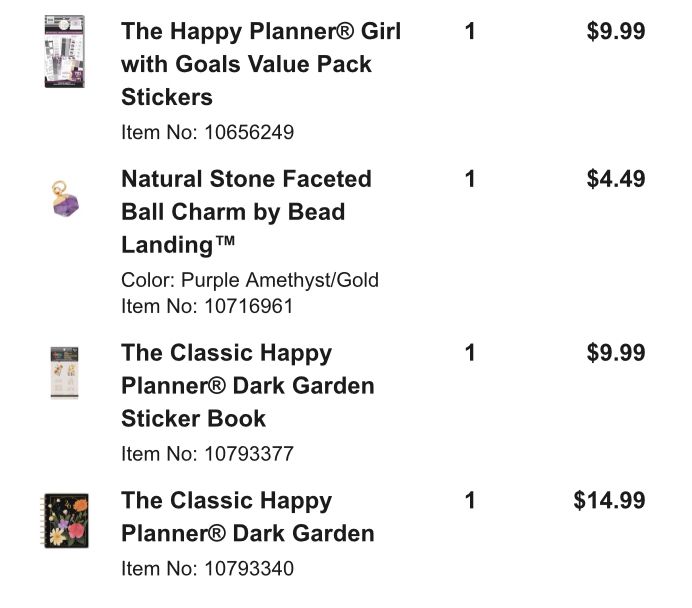Click quantity 1 for the Dark Garden planner
Viewport: 692px width, 608px height.
point(470,500)
